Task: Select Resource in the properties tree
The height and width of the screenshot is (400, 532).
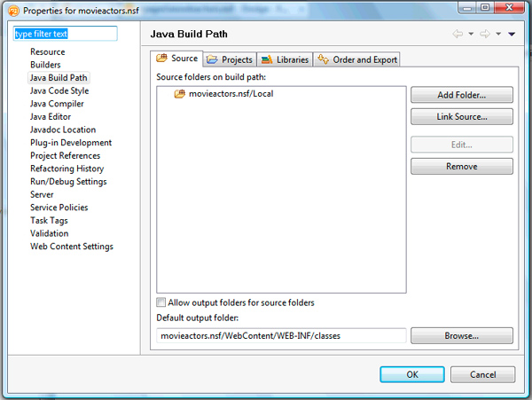Action: (48, 52)
